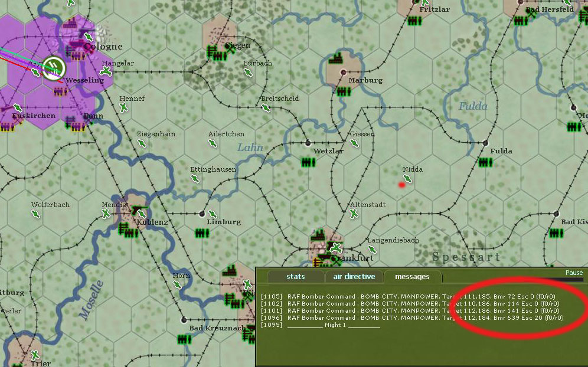Open the messages tab
Viewport: 588px width, 367px height.
coord(412,277)
